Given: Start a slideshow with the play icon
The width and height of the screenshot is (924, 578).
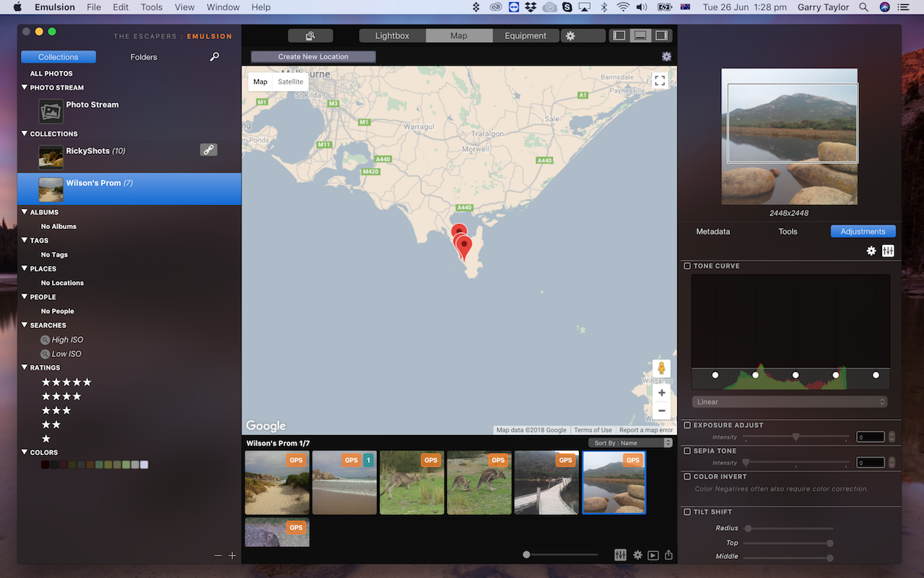Looking at the screenshot, I should 653,554.
